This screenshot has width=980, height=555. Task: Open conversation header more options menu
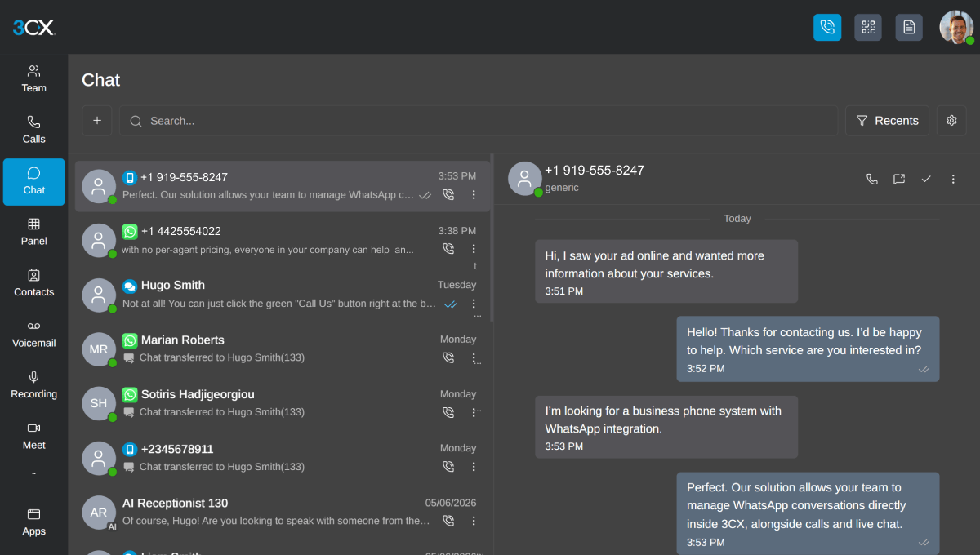[x=953, y=179]
